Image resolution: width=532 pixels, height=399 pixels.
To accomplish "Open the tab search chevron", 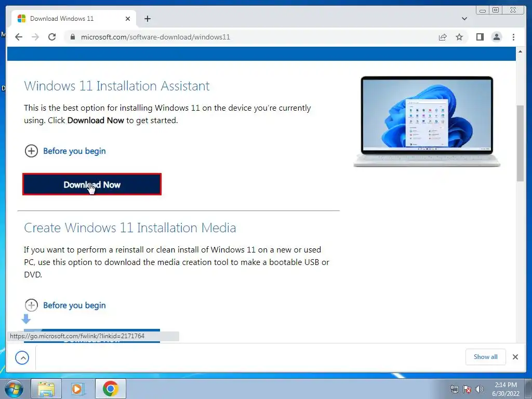I will click(464, 19).
